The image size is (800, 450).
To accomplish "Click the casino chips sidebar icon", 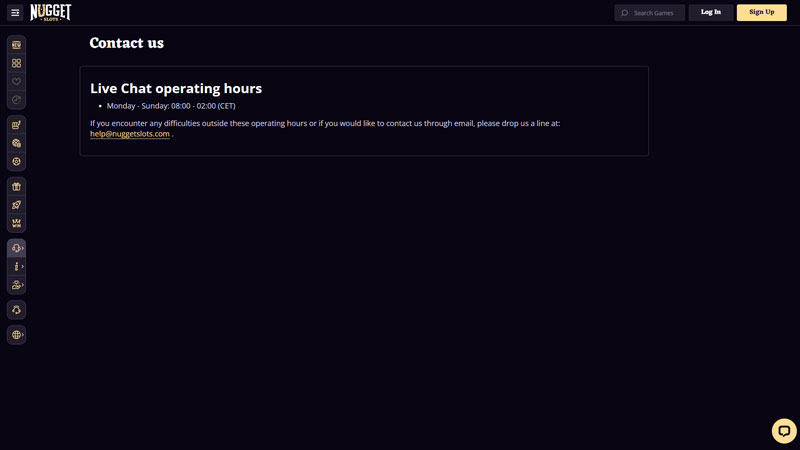I will [16, 143].
